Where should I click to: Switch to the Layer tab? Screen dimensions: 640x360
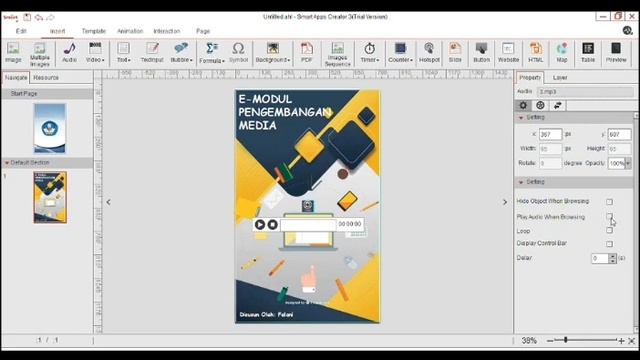pyautogui.click(x=560, y=78)
